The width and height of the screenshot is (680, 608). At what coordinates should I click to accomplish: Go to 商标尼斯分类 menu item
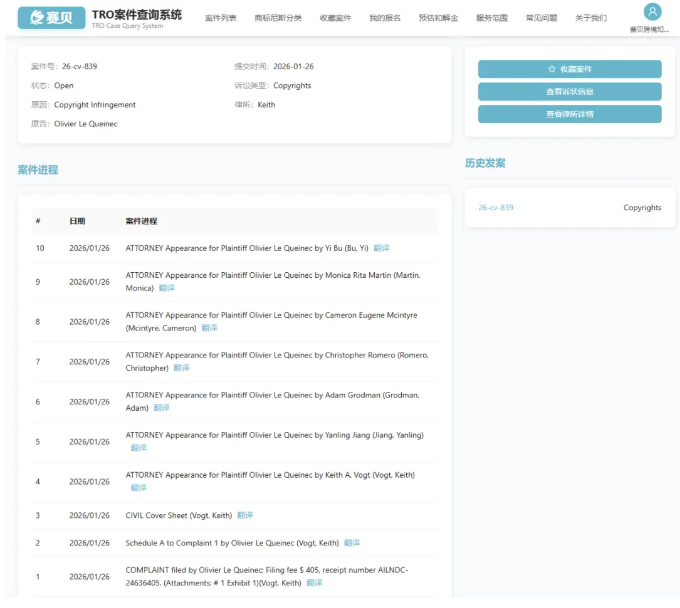(278, 18)
